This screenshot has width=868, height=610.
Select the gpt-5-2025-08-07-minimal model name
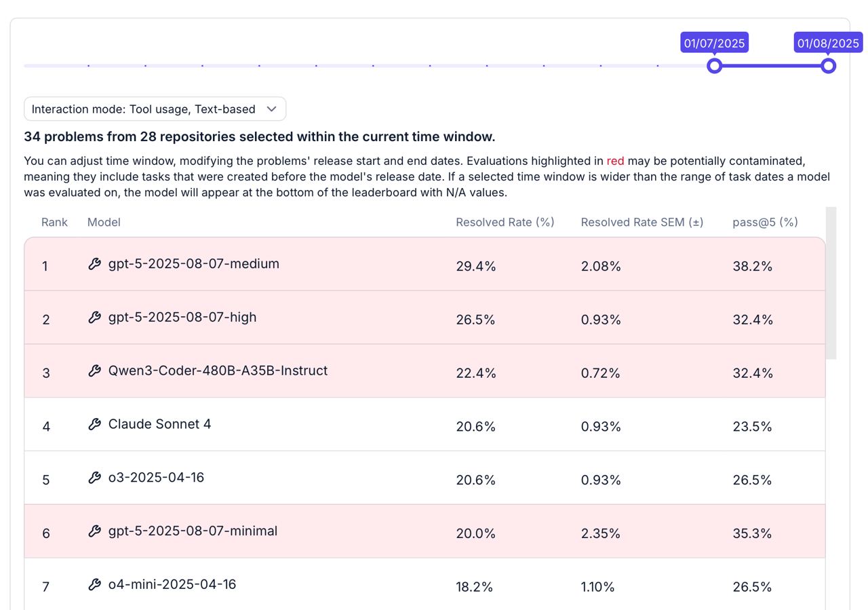(193, 531)
